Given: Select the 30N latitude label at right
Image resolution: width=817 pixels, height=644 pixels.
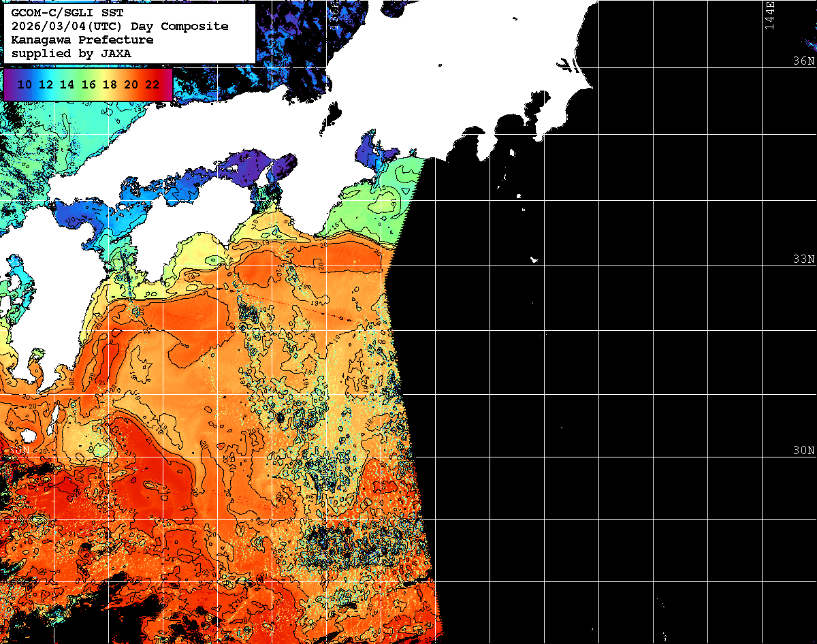Looking at the screenshot, I should (x=803, y=451).
